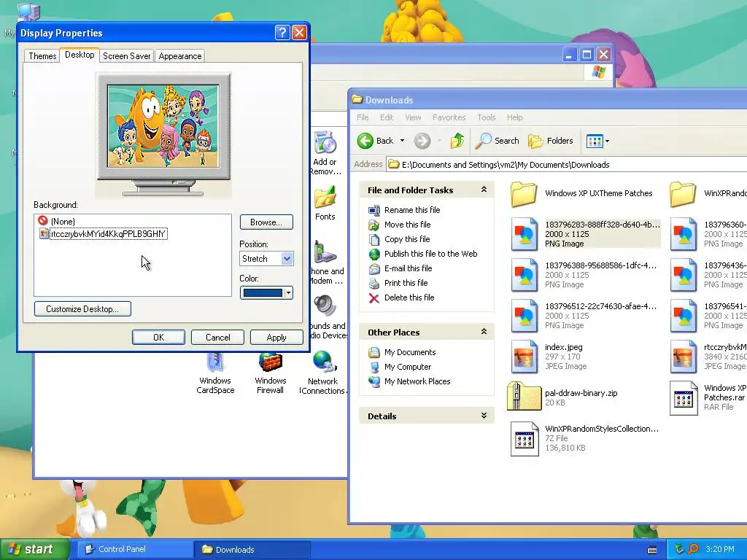Select WinXPRandomStylesCollection 7Z file

click(x=584, y=438)
